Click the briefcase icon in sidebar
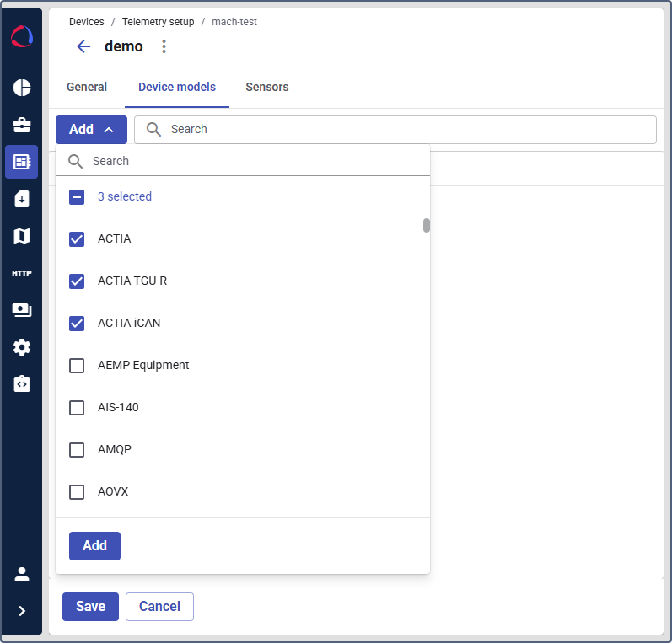 coord(22,125)
